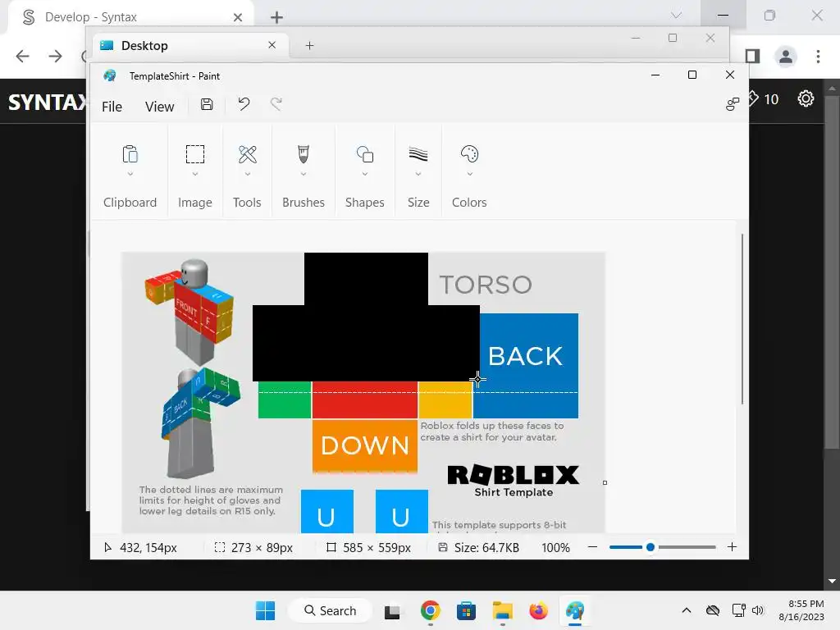The width and height of the screenshot is (840, 630).
Task: Expand the Tools dropdown chevron
Action: click(248, 174)
